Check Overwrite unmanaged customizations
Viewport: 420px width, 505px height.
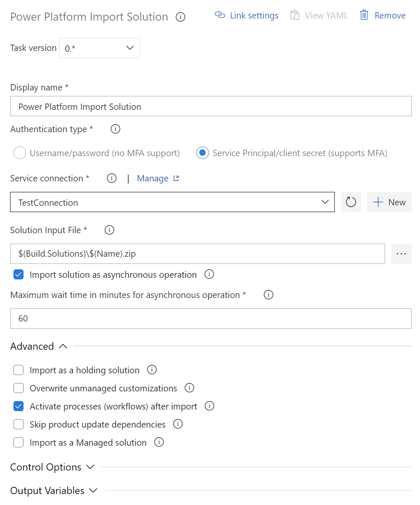[18, 388]
